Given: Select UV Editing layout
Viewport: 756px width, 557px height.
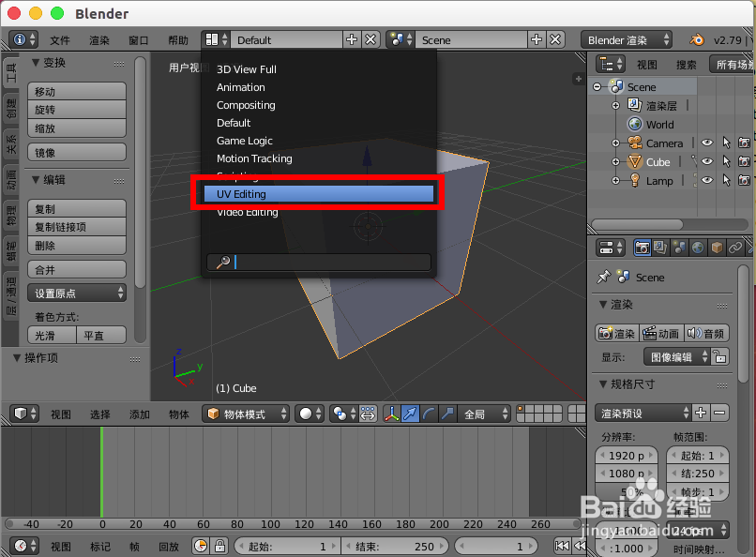Looking at the screenshot, I should point(319,194).
